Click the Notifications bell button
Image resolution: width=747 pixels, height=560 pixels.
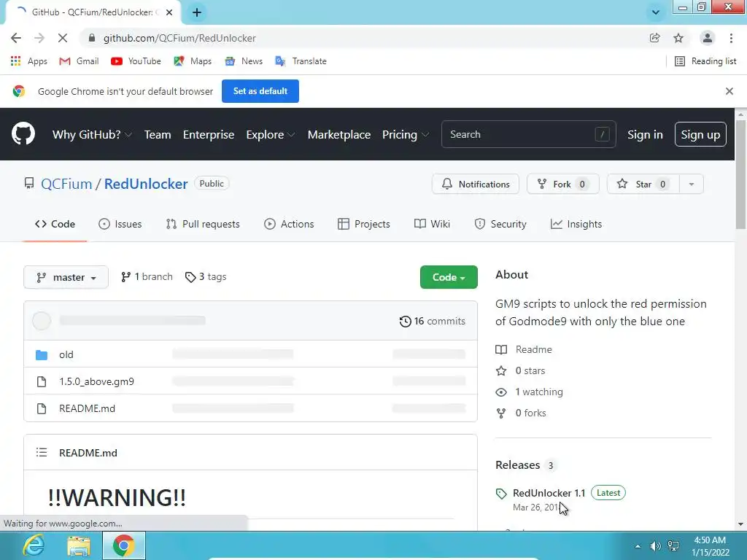point(476,184)
